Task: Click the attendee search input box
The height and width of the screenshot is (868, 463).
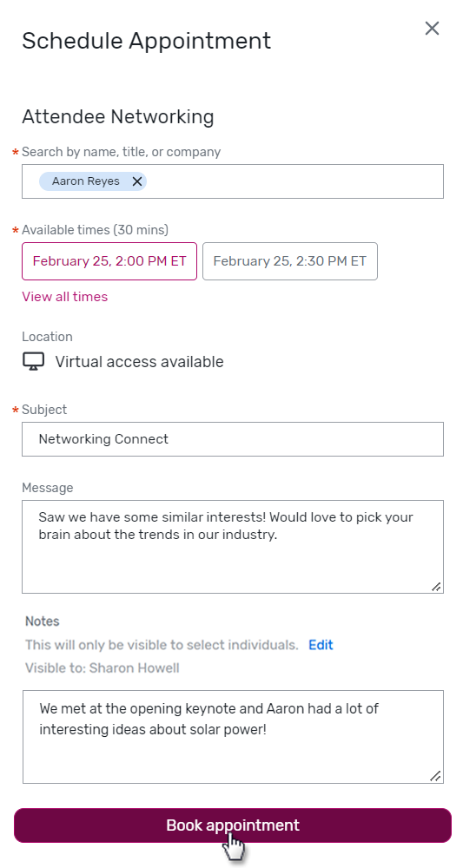Action: [233, 181]
